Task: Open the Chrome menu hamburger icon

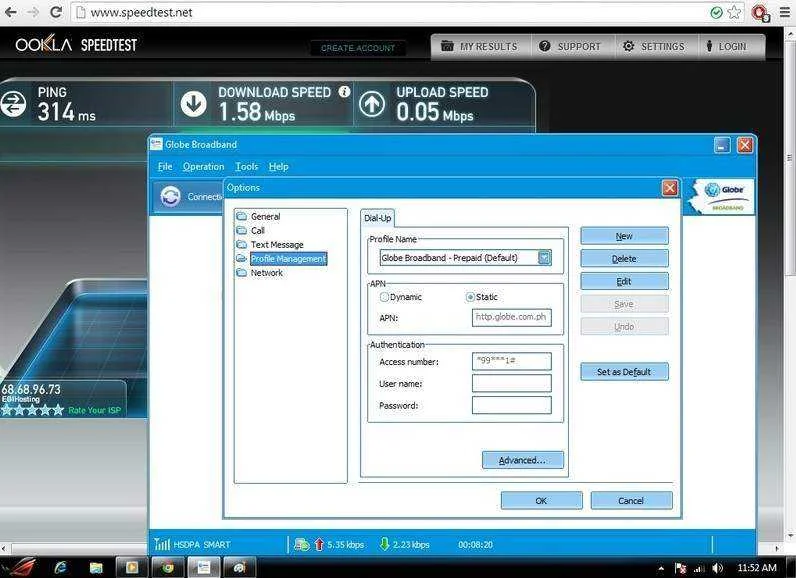Action: tap(785, 12)
